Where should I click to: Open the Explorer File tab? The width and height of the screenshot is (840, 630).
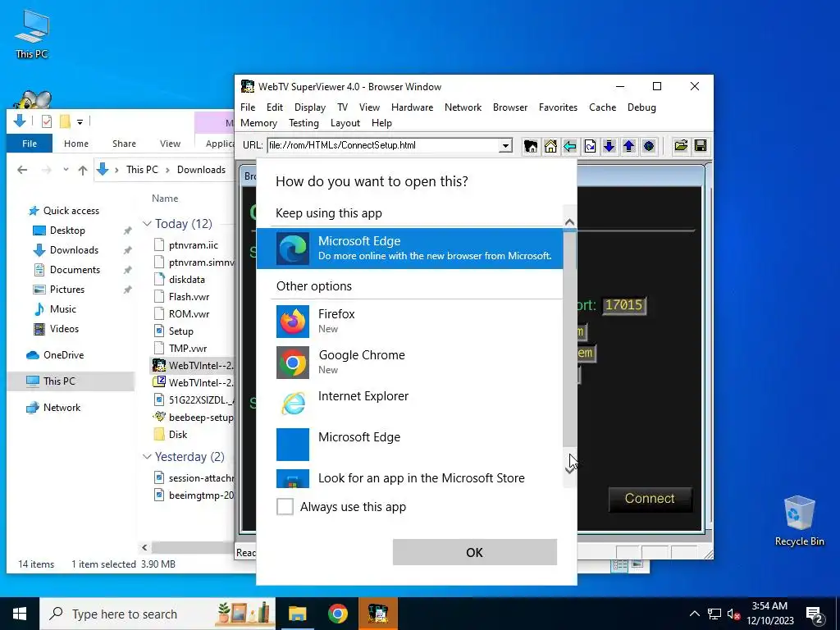click(30, 144)
